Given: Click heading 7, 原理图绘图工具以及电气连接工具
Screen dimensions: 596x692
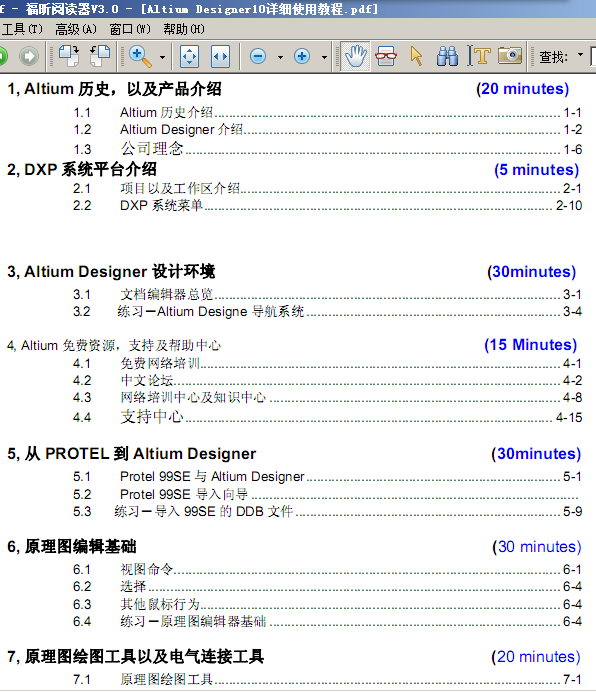Looking at the screenshot, I should pos(136,657).
